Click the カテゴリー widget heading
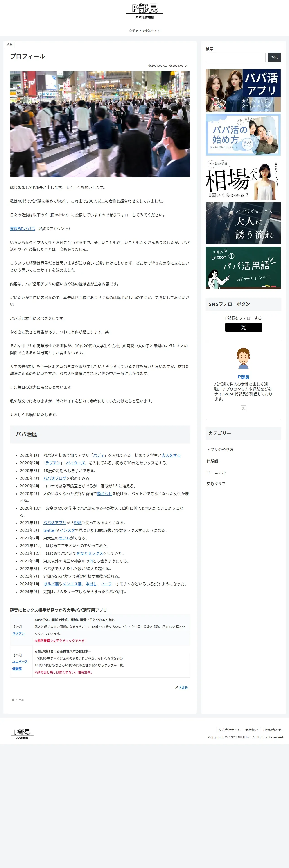The image size is (289, 868). (x=220, y=433)
